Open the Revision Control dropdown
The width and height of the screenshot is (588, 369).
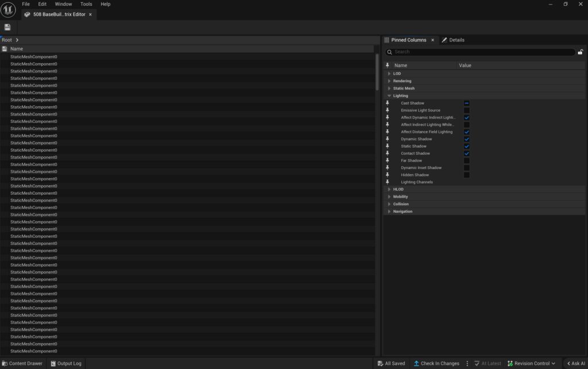531,363
